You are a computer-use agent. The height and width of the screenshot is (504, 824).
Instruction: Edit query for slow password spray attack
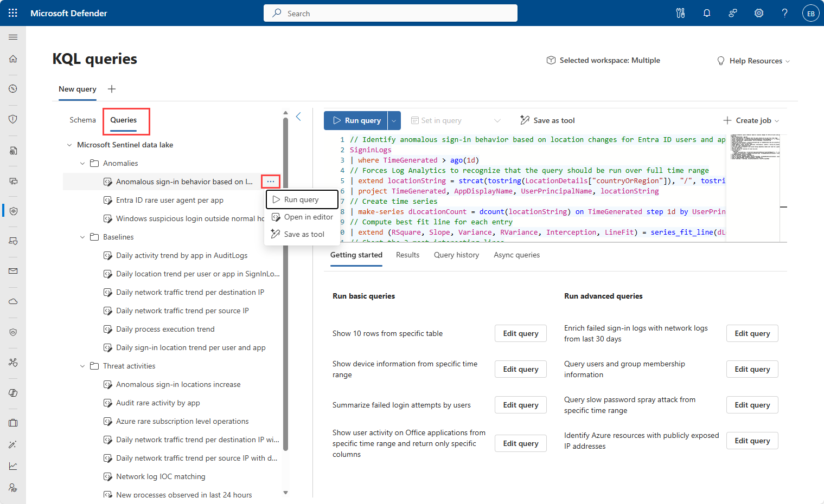point(752,405)
